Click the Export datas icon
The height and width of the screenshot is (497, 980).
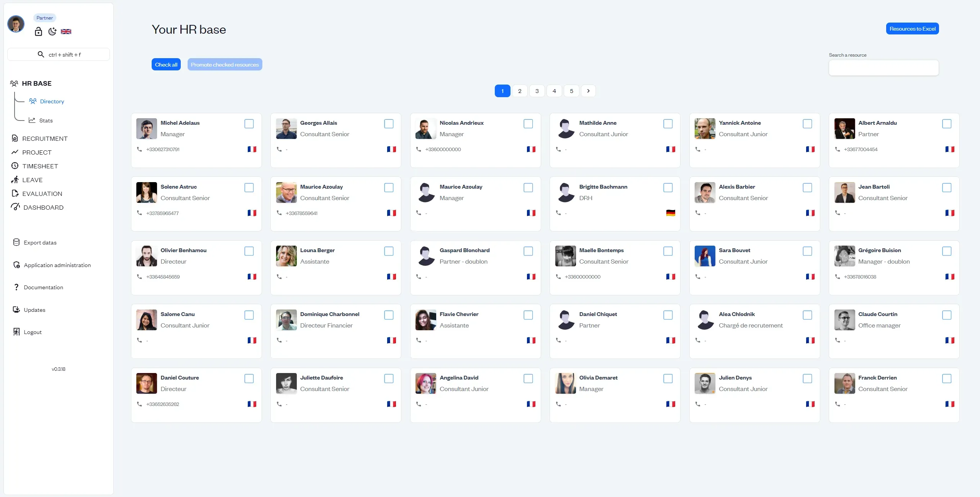pyautogui.click(x=16, y=242)
